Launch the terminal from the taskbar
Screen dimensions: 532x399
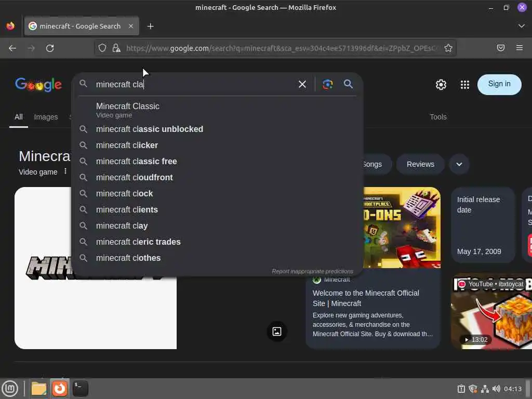(x=81, y=389)
